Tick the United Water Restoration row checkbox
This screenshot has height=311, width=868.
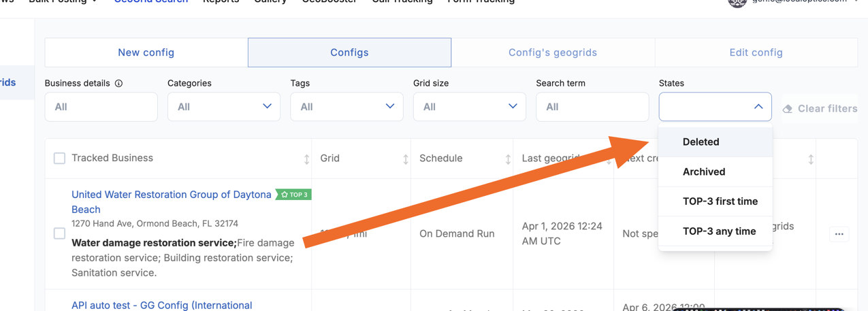[60, 233]
